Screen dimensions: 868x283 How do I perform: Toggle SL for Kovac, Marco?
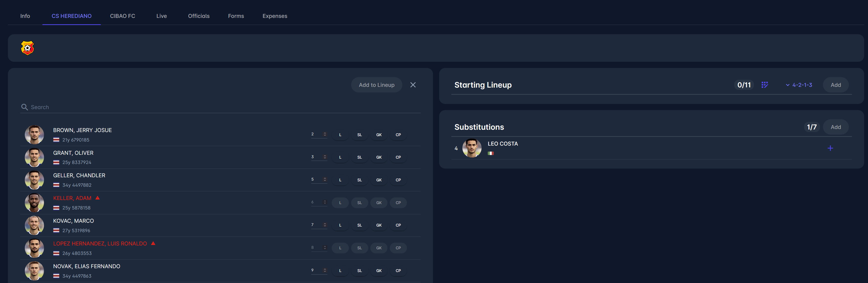pyautogui.click(x=360, y=225)
